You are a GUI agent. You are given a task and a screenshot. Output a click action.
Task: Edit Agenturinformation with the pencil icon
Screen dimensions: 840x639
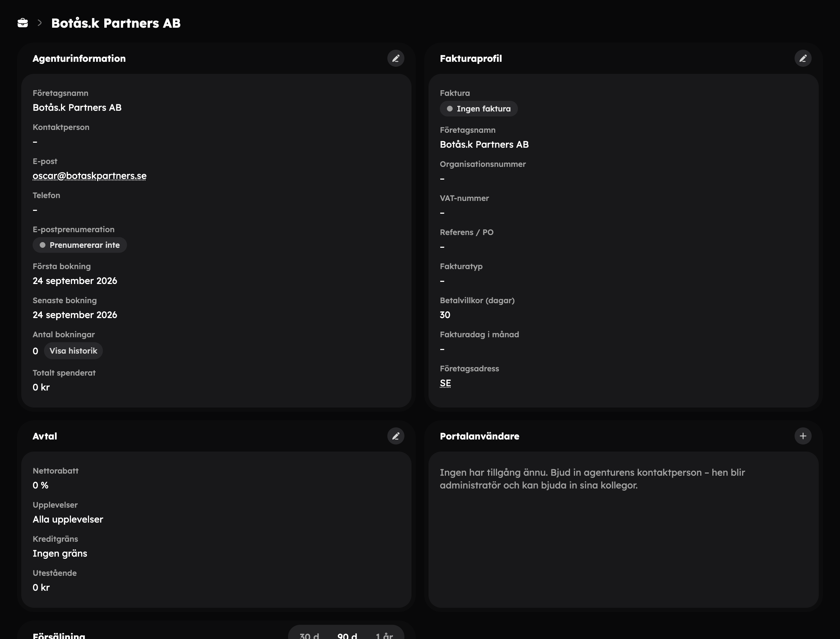pos(396,59)
